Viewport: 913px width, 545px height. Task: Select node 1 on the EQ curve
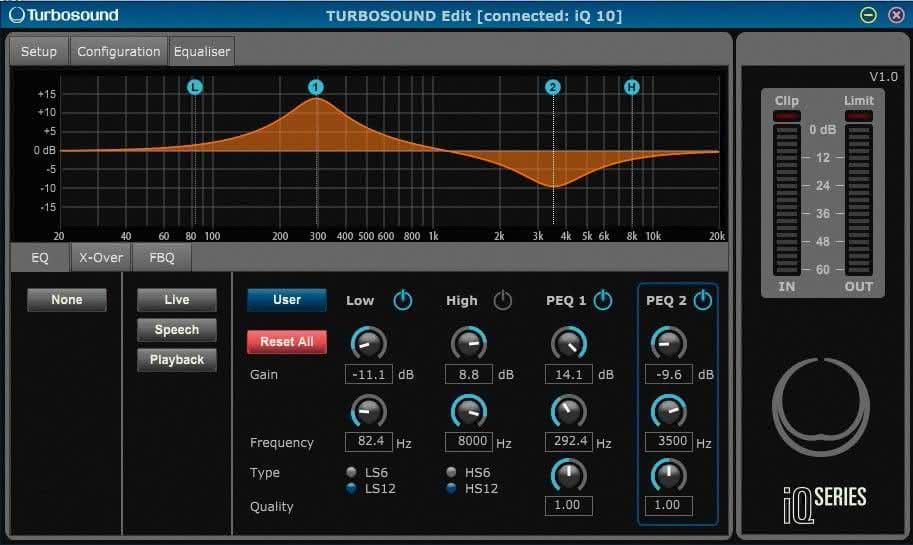pyautogui.click(x=316, y=87)
